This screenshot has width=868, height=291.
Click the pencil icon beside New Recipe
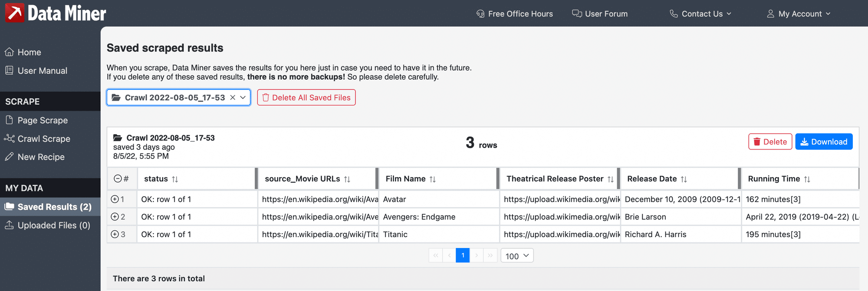tap(9, 156)
